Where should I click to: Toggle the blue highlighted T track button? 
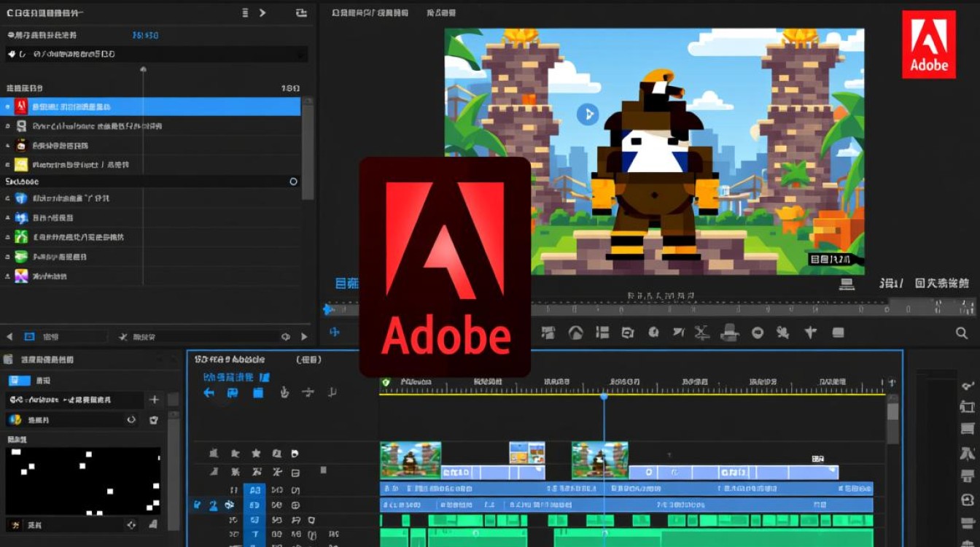[254, 535]
